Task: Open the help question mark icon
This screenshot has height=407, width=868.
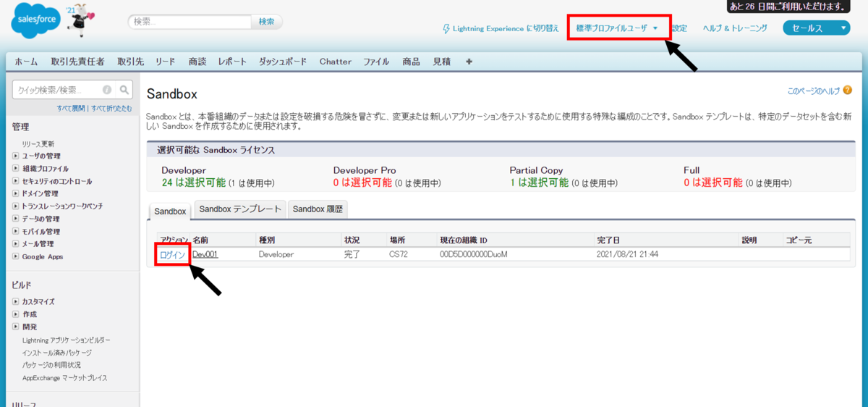Action: click(847, 91)
